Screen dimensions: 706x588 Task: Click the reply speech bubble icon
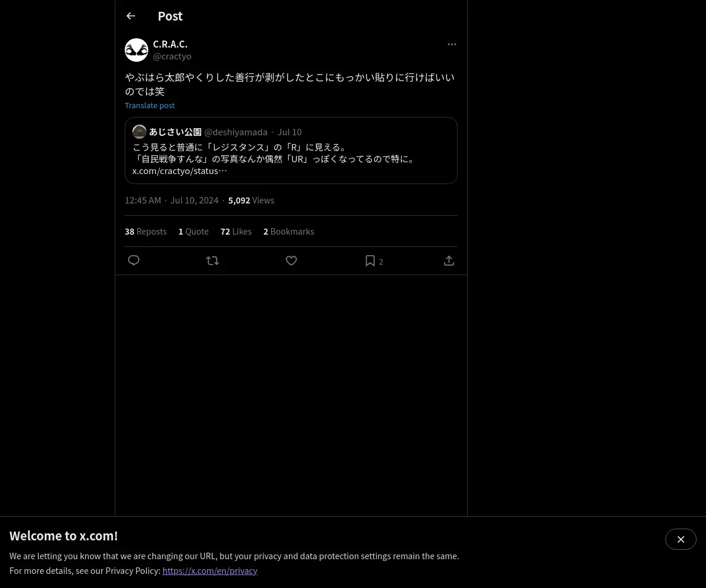(x=134, y=260)
